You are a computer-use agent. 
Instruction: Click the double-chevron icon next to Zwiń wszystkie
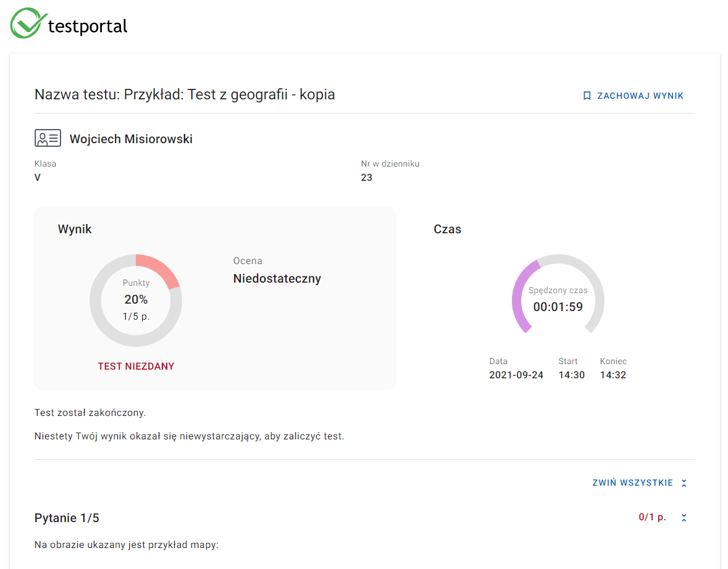click(x=684, y=483)
